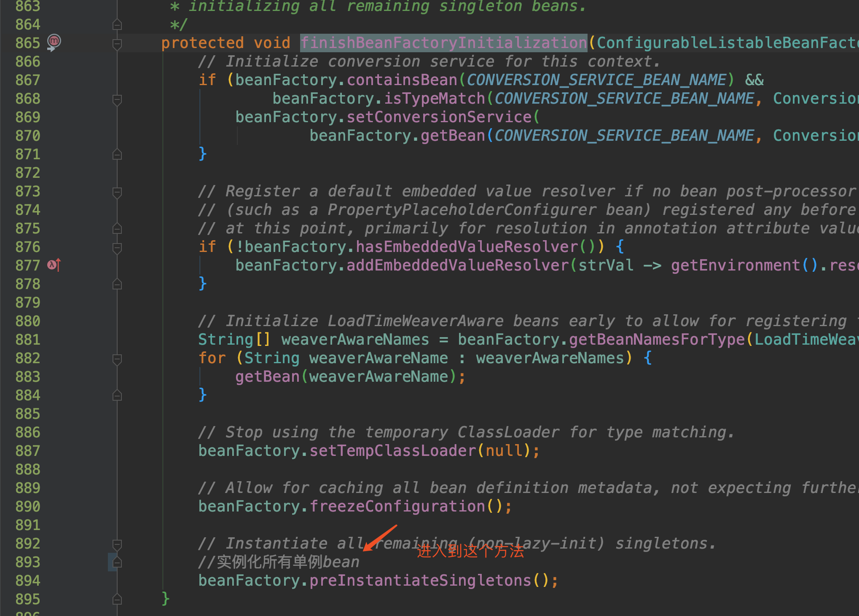Click the method end fold marker at line 895
This screenshot has width=859, height=616.
click(117, 599)
